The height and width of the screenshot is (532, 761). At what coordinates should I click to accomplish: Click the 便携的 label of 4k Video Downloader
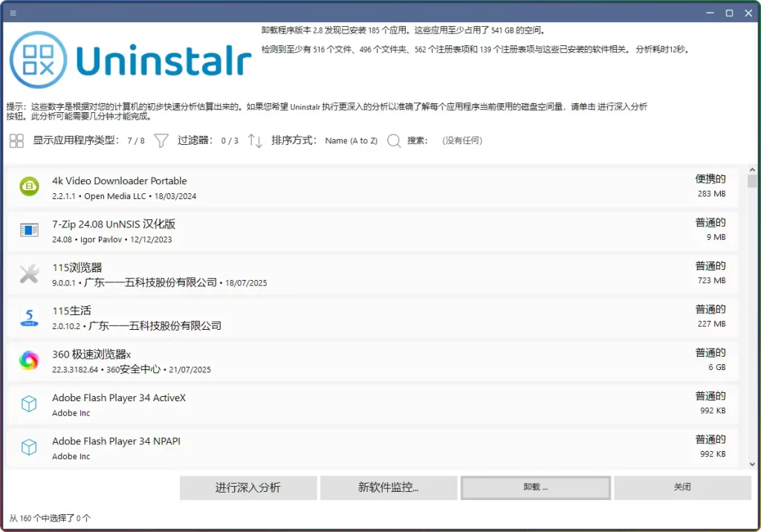pos(710,179)
